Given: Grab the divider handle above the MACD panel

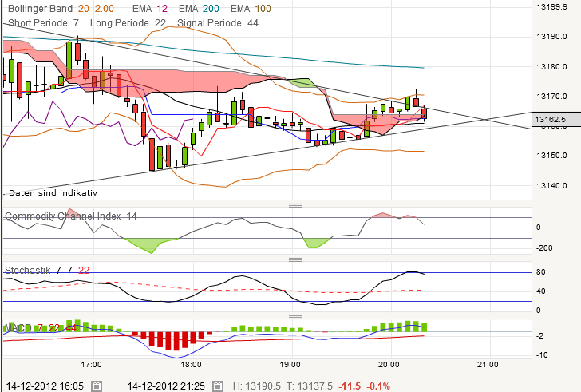Looking at the screenshot, I should tap(295, 317).
